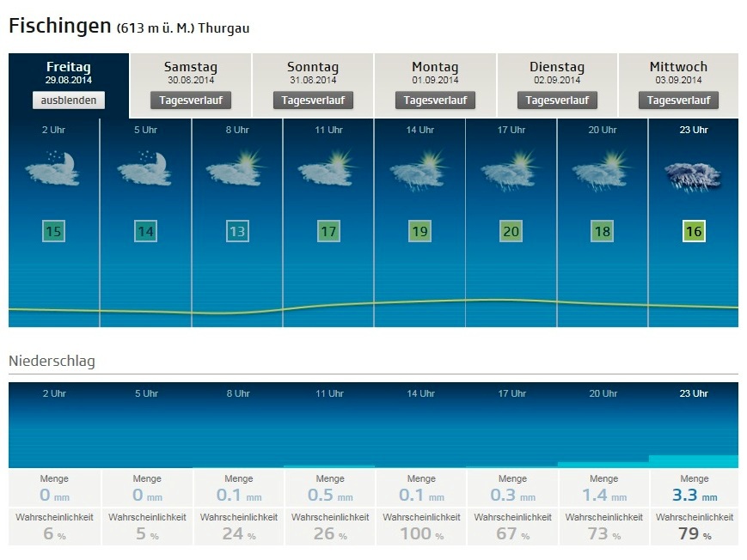The width and height of the screenshot is (747, 560).
Task: Select the Montag 01.09.2014 tab
Action: point(435,85)
